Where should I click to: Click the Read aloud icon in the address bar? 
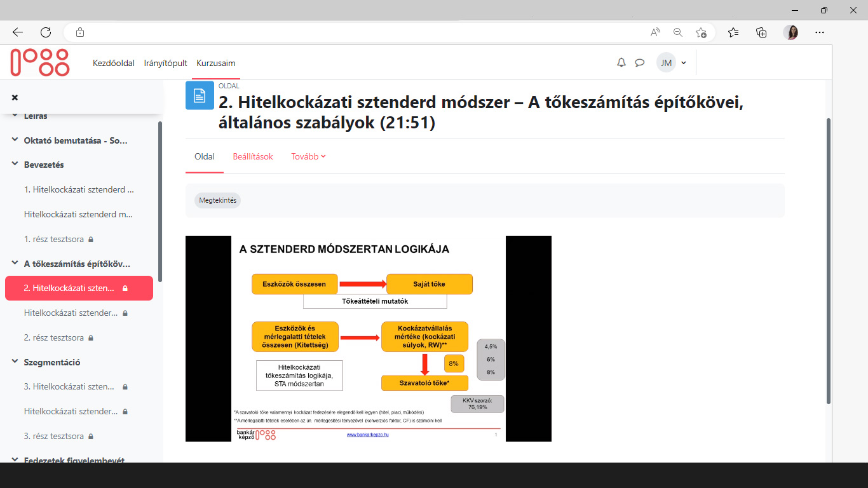point(655,32)
